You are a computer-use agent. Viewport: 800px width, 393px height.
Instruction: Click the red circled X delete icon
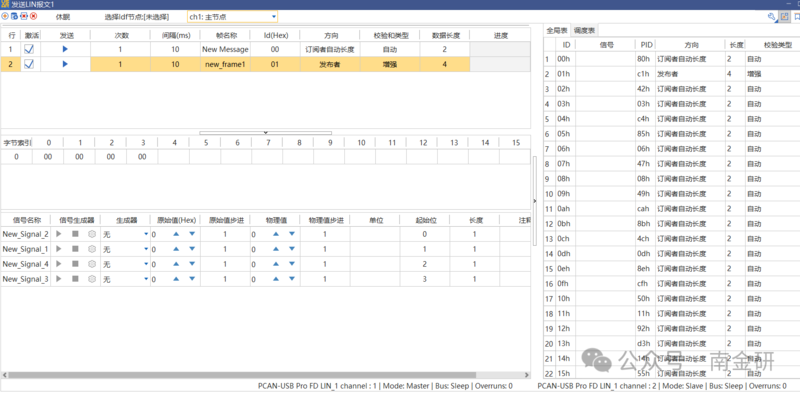point(34,16)
